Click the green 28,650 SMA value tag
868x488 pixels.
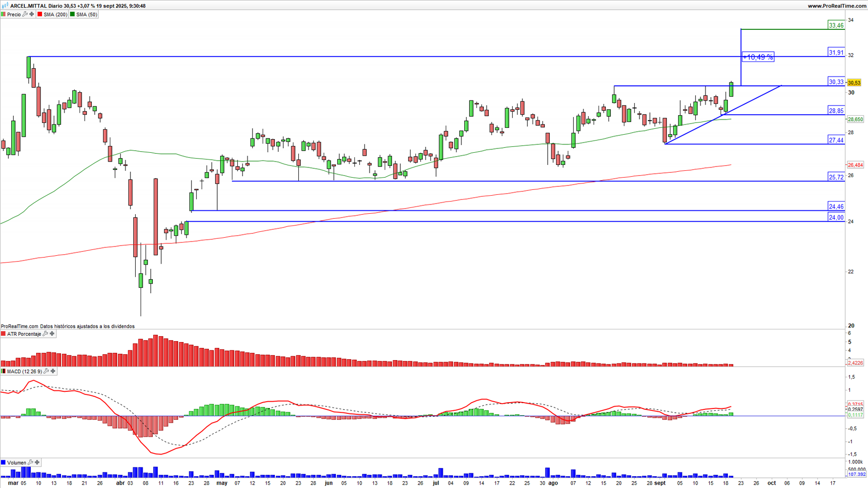[x=855, y=119]
